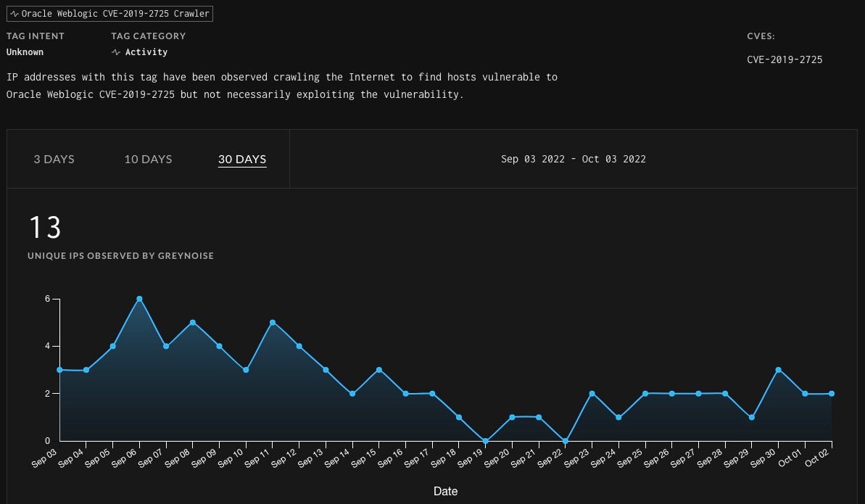
Task: Click the Activity tag category label
Action: pos(146,52)
